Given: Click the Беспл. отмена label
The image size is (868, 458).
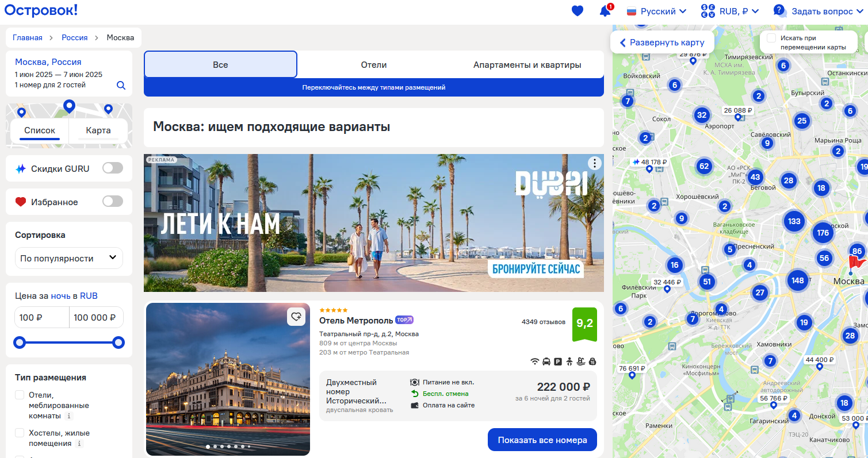Looking at the screenshot, I should click(x=445, y=394).
